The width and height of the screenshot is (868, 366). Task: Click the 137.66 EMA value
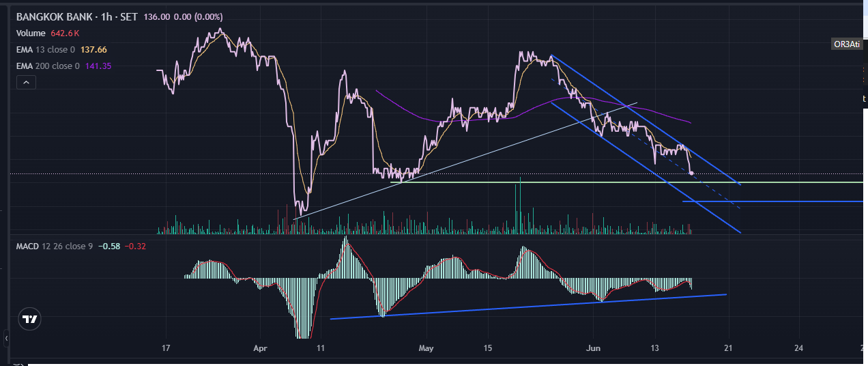coord(93,50)
